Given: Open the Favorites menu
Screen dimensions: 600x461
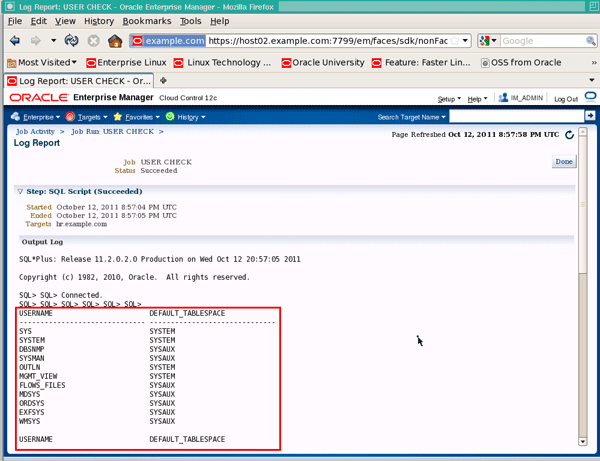Looking at the screenshot, I should 137,117.
